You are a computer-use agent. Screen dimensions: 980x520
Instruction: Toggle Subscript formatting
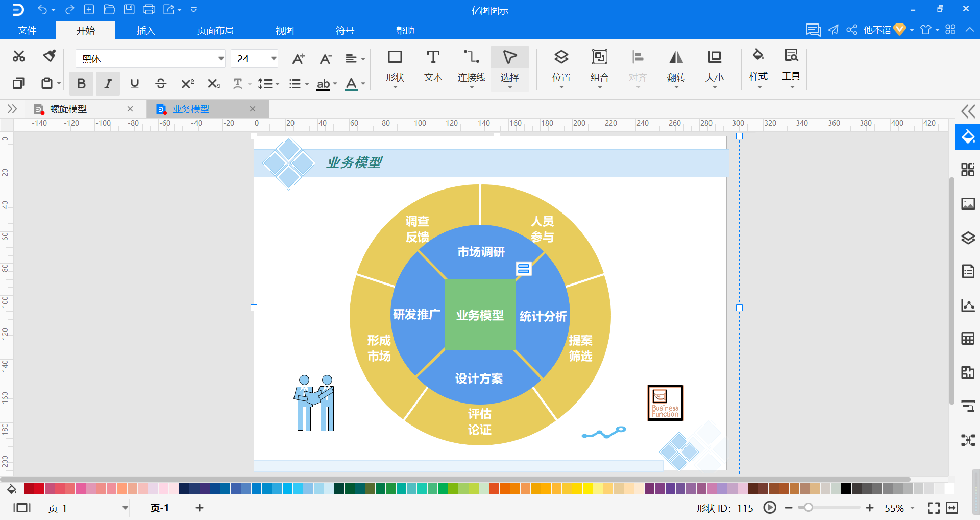[214, 83]
